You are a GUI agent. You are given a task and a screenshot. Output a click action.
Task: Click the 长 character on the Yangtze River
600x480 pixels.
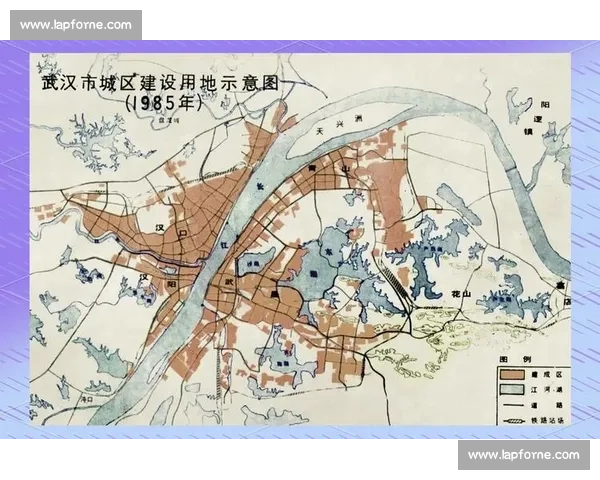pos(260,187)
